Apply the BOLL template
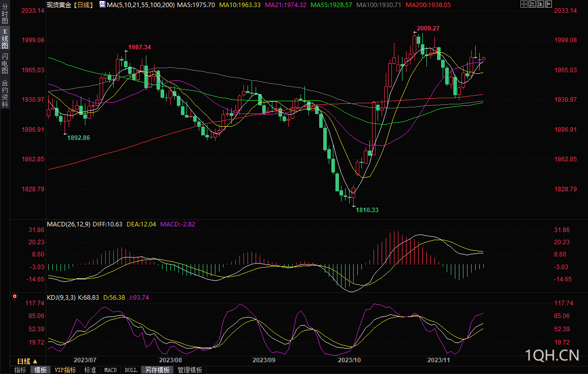Image resolution: width=588 pixels, height=374 pixels. coord(131,370)
